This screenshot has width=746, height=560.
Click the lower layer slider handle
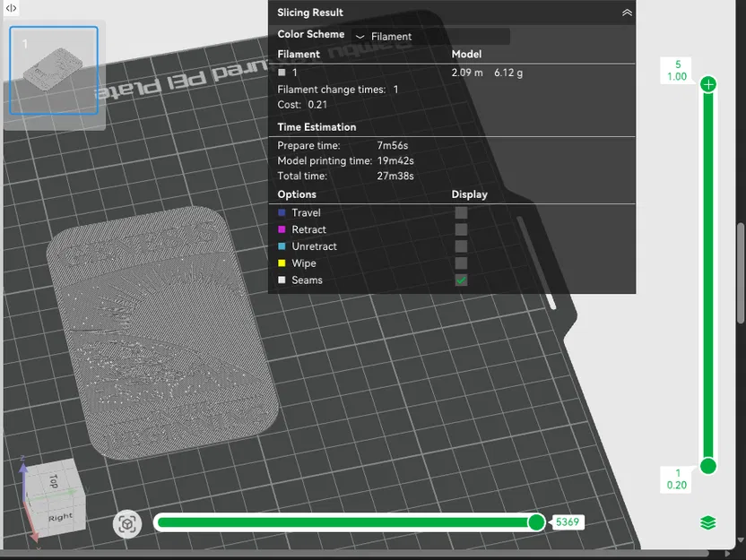(x=708, y=466)
